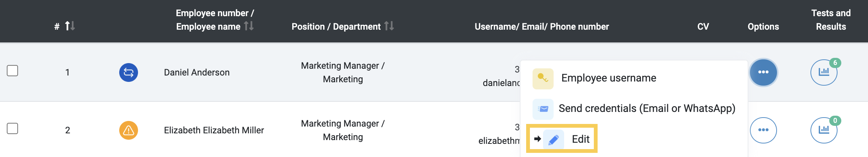Click the green badge showing 6 results
This screenshot has width=868, height=157.
pos(835,63)
